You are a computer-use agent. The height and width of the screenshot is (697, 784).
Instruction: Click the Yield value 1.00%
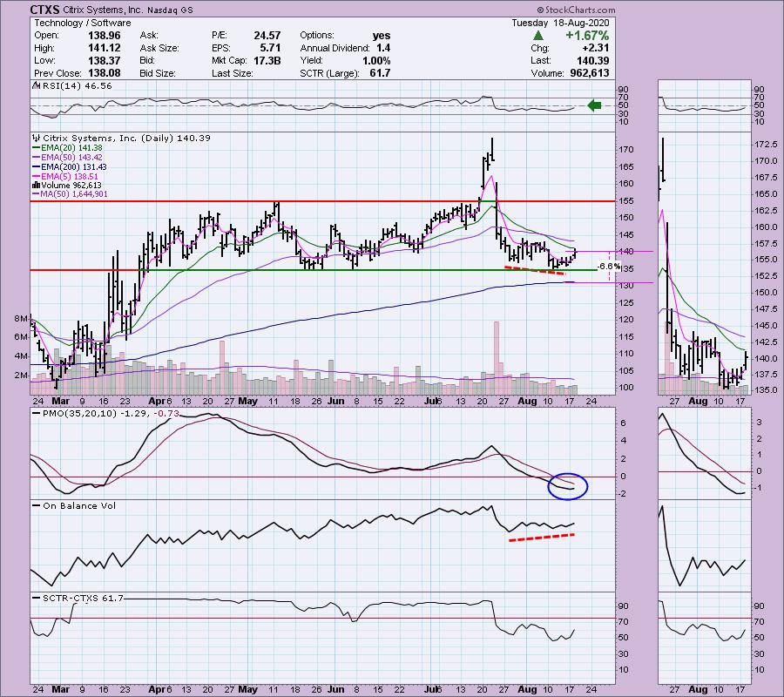click(x=376, y=60)
